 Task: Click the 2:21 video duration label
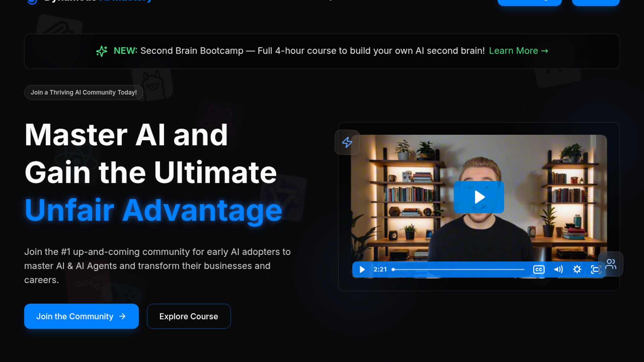pos(380,269)
